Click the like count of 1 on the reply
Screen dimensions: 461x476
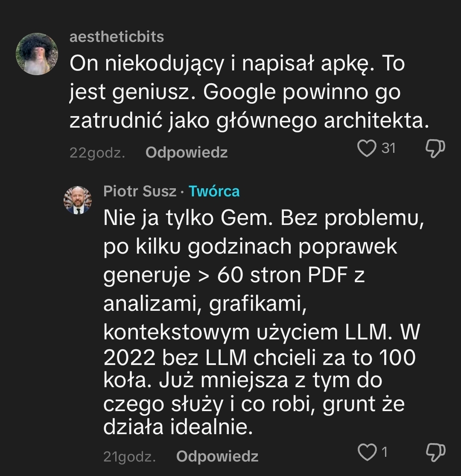(384, 452)
